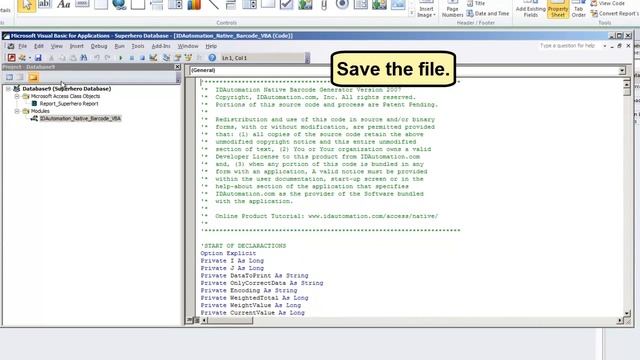Open the Insert menu
Screen dimensions: 640x360
(x=77, y=46)
